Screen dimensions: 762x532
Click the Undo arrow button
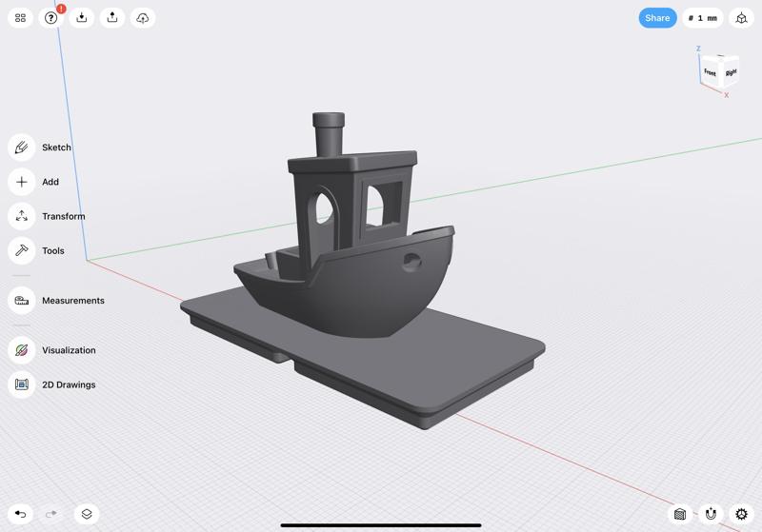click(x=20, y=514)
